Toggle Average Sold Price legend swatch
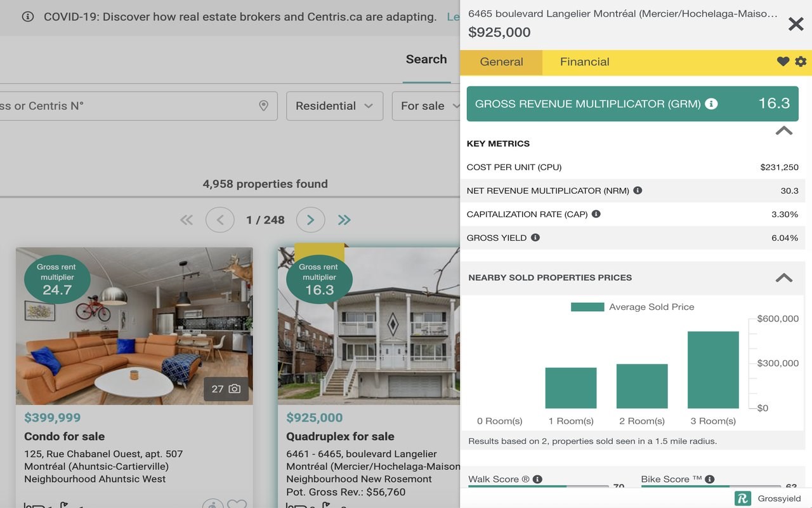The image size is (812, 508). [x=587, y=307]
